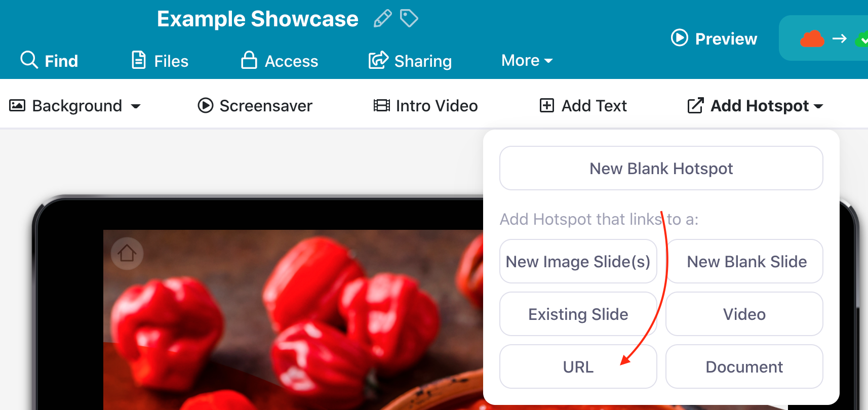
Task: Pick Existing Slide link option
Action: [578, 314]
